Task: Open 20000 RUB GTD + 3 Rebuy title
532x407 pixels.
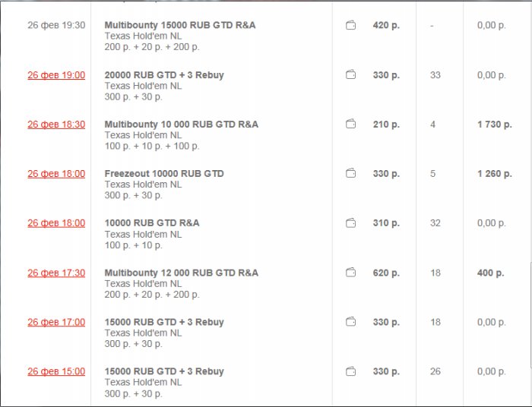Action: (x=164, y=75)
